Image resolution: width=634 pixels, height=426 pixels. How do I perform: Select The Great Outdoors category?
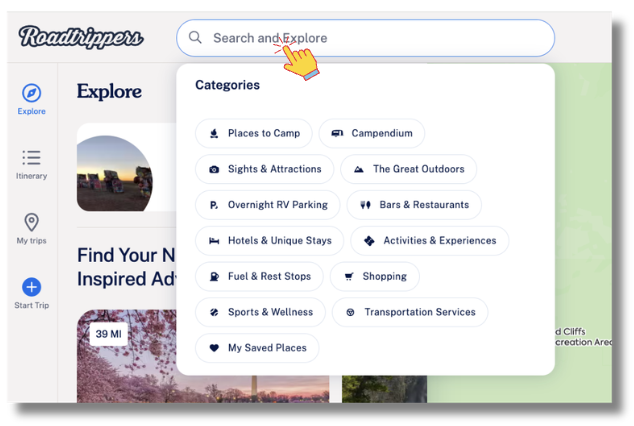pos(408,169)
